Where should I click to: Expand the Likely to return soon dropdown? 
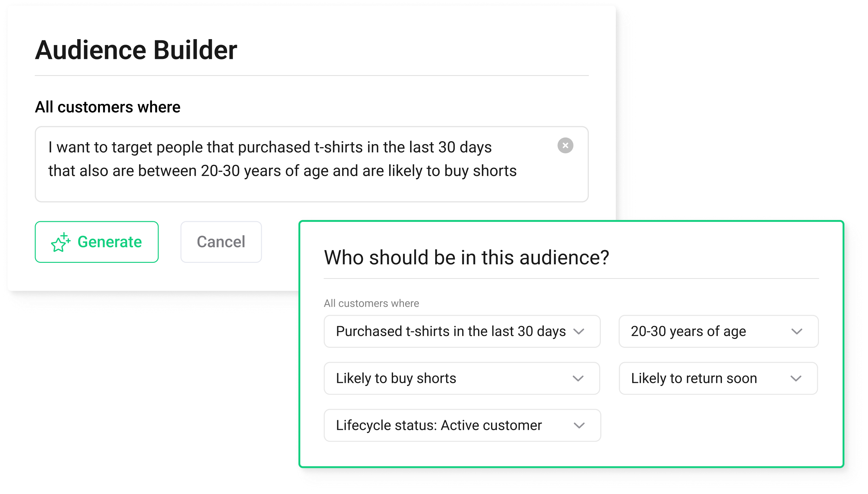[x=718, y=378]
